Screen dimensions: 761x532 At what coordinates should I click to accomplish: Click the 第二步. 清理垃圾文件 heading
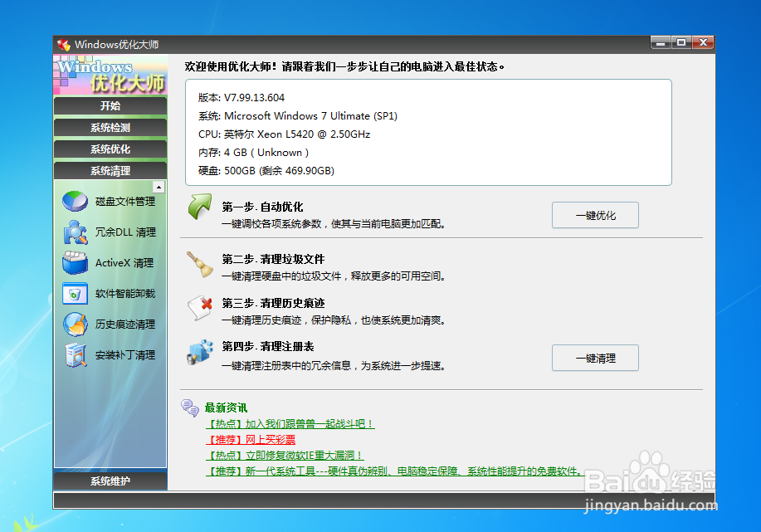(x=273, y=259)
